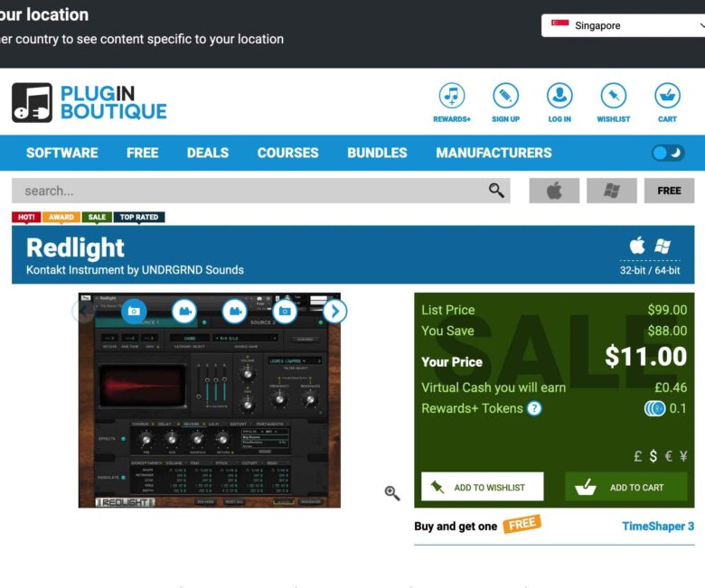Toggle the Mac platform filter button
Image resolution: width=705 pixels, height=588 pixels.
[554, 191]
